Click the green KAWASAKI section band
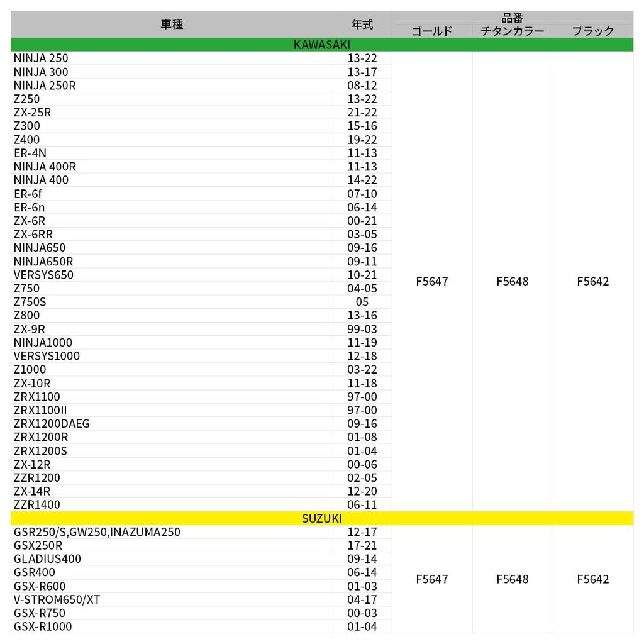The width and height of the screenshot is (644, 644). 322,45
